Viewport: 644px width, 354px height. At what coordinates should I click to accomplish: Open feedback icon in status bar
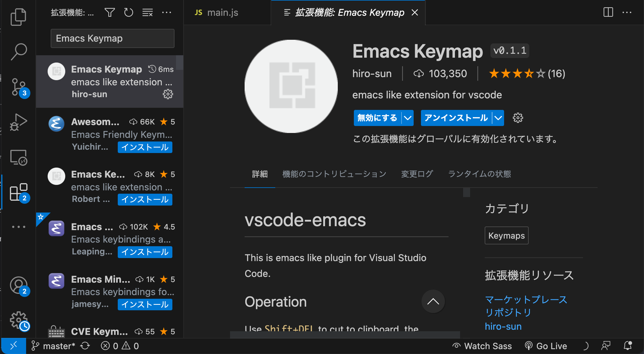[606, 346]
